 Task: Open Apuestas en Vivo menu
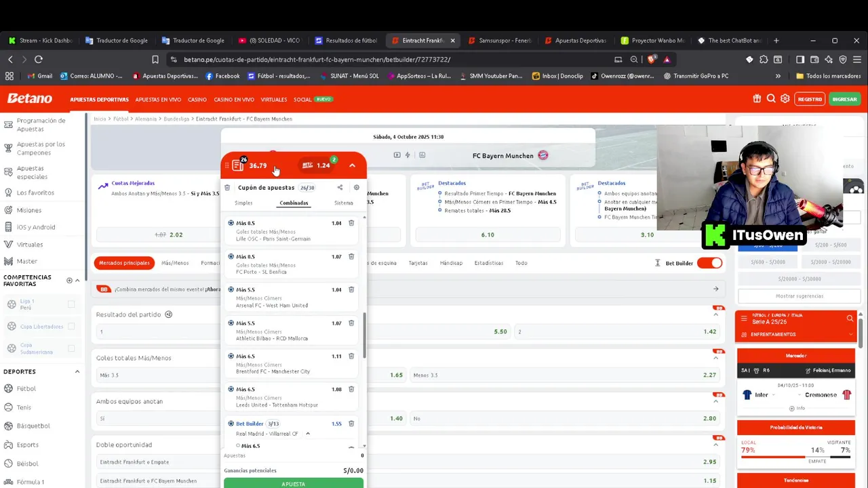[158, 100]
